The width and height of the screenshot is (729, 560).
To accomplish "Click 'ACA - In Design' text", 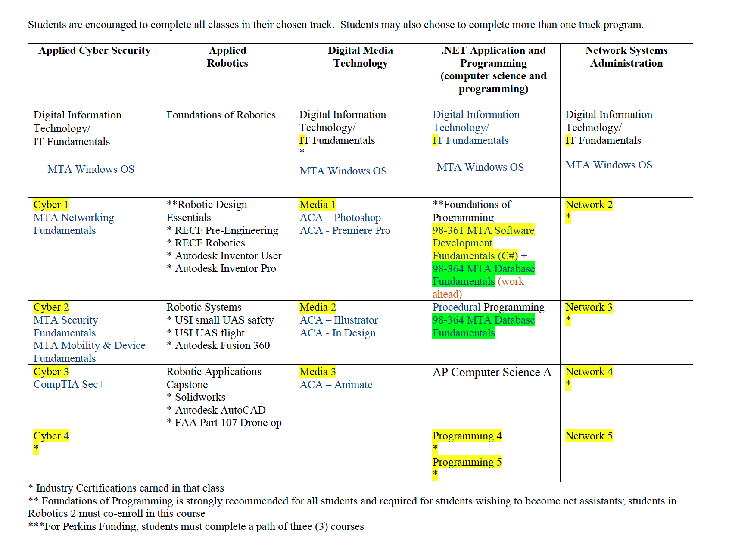I will [338, 333].
